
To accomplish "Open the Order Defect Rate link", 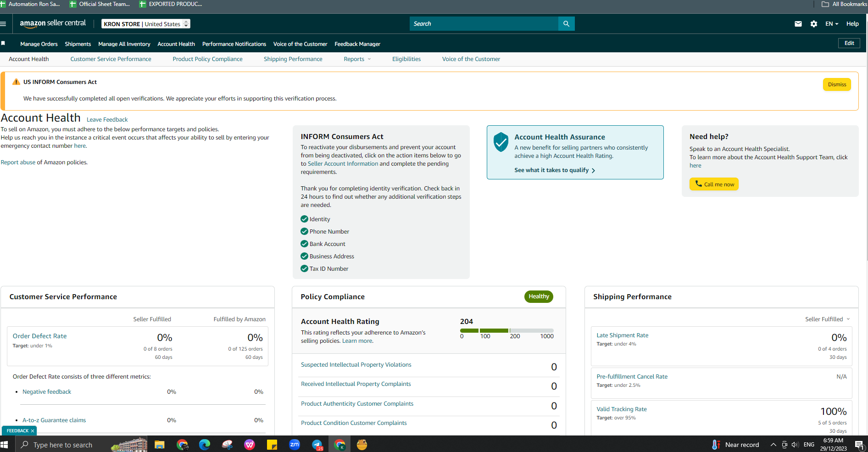I will coord(40,336).
